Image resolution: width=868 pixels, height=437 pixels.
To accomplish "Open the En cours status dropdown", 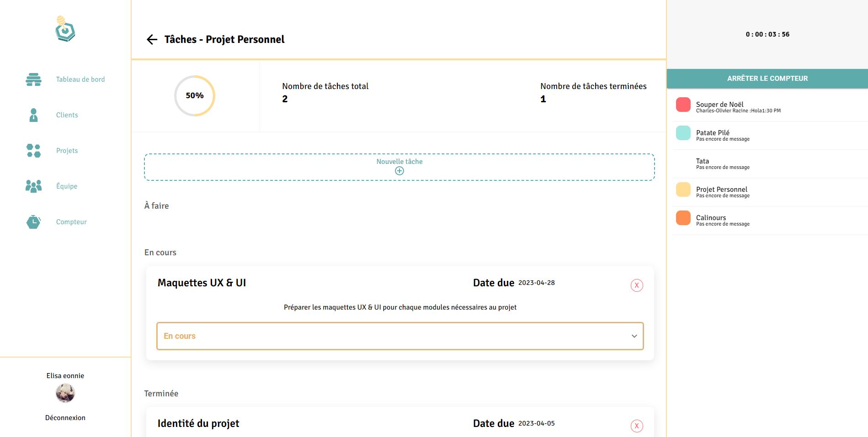I will pos(399,336).
